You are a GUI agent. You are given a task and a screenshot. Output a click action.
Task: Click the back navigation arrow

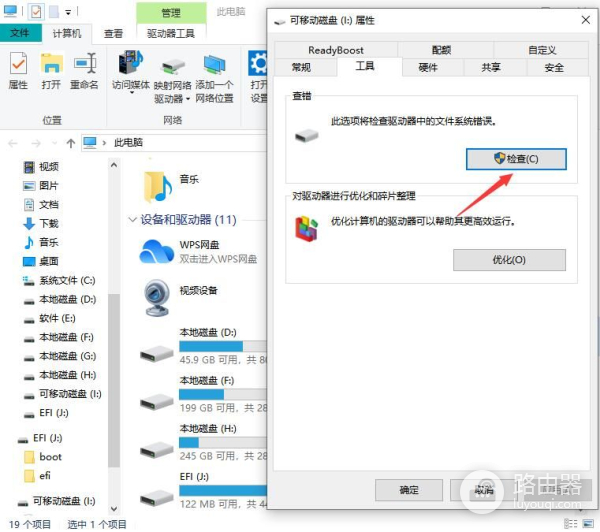(13, 144)
